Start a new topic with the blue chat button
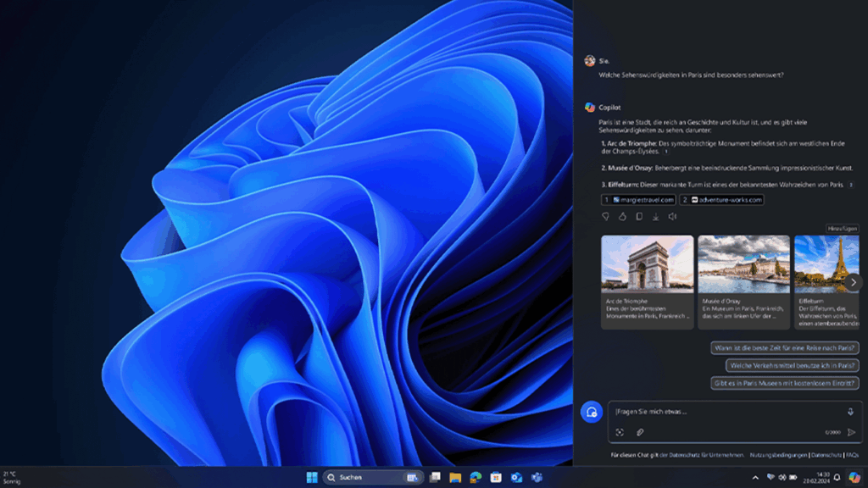The width and height of the screenshot is (868, 488). [x=591, y=412]
